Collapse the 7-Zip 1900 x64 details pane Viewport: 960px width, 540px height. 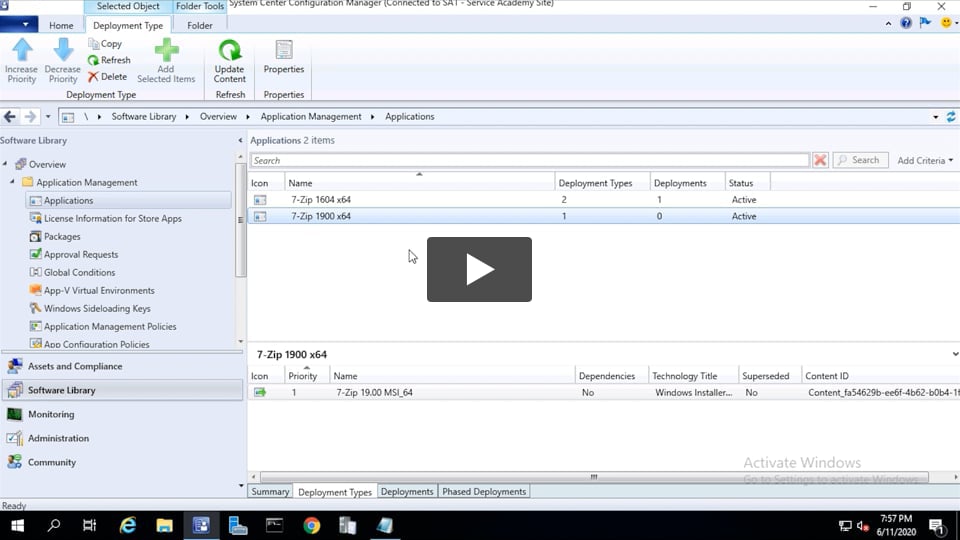point(954,354)
